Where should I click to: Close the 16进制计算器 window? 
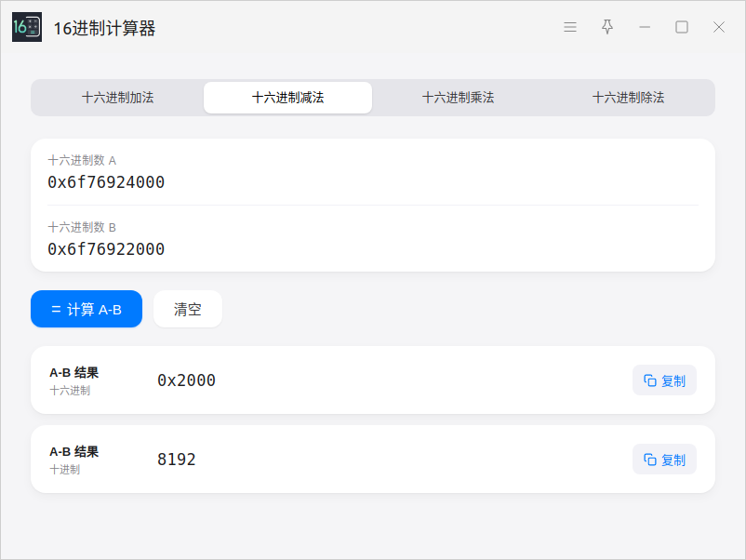pyautogui.click(x=719, y=27)
